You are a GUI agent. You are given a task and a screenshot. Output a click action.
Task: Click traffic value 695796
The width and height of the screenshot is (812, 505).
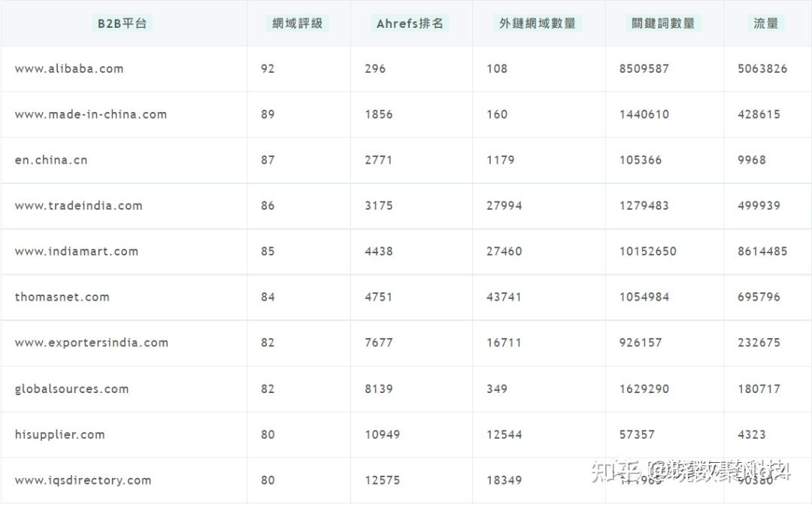pyautogui.click(x=759, y=297)
